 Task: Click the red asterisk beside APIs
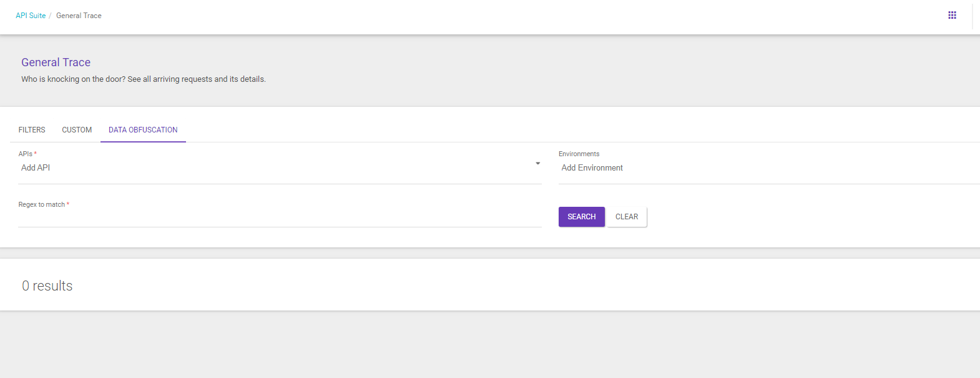pyautogui.click(x=36, y=154)
